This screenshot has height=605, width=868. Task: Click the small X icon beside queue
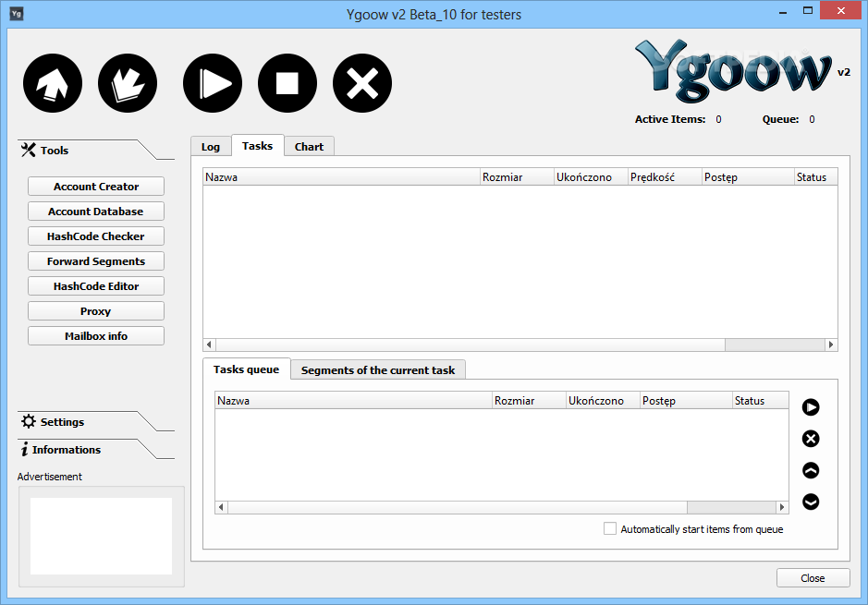(811, 439)
